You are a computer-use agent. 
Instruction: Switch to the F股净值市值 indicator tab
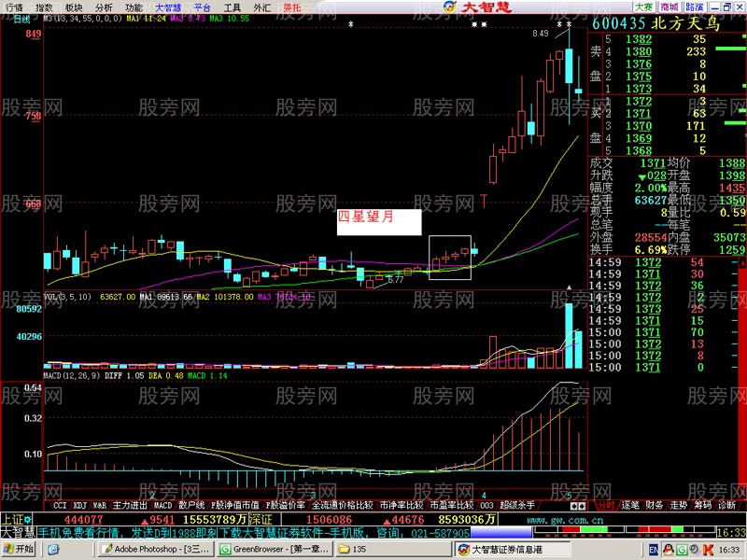click(x=235, y=505)
